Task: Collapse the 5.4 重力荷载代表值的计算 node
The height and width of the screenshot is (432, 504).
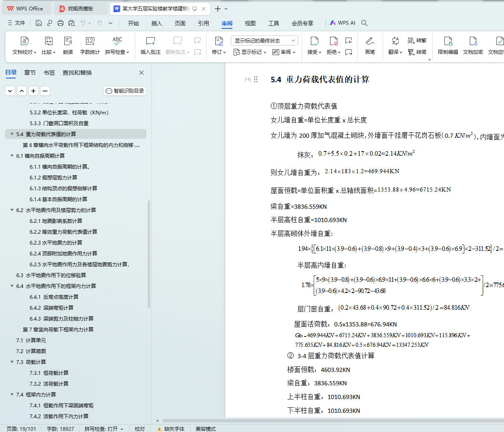Action: [12, 134]
